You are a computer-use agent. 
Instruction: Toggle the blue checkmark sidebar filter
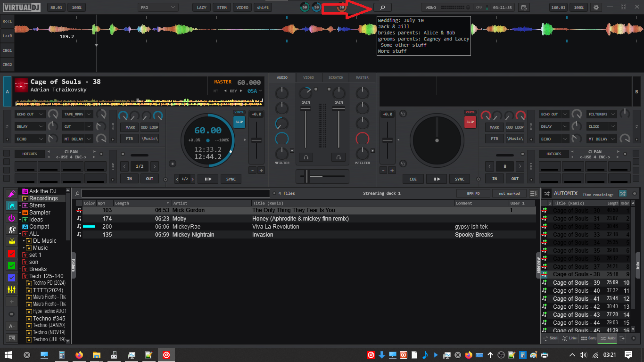pos(12,277)
